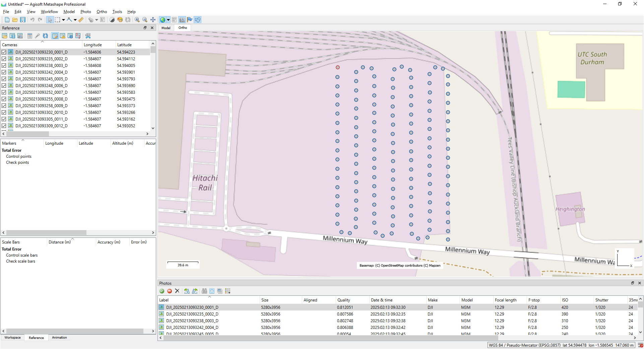Open the Ortho menu
The width and height of the screenshot is (644, 349).
[x=102, y=12]
